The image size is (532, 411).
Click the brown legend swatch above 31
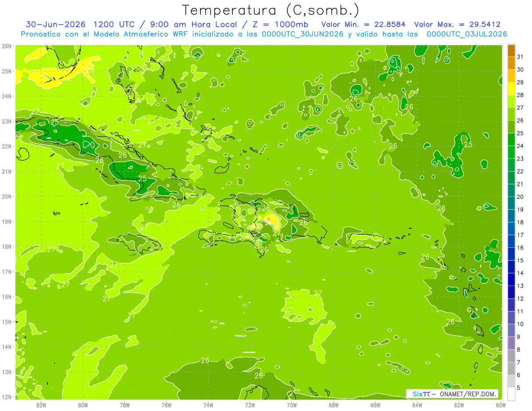pyautogui.click(x=511, y=51)
